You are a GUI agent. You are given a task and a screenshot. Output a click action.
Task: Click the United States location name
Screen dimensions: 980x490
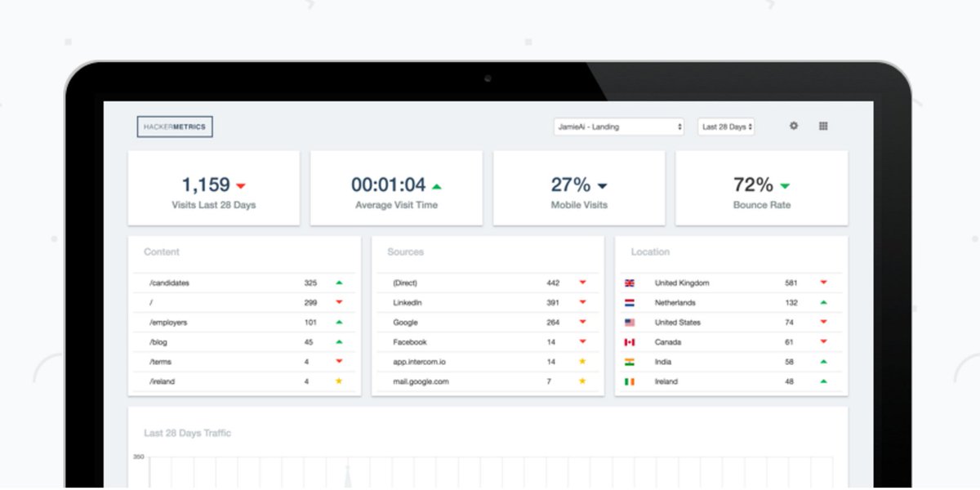678,323
